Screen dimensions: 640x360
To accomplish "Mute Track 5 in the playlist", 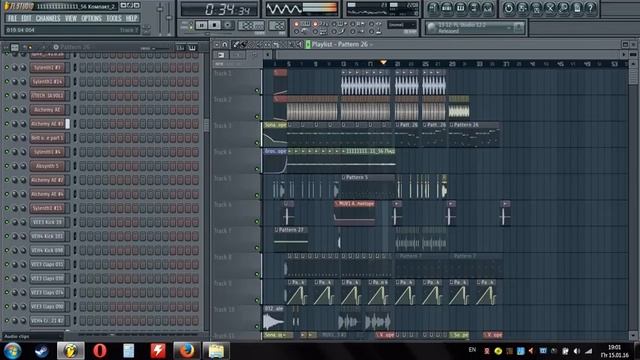I will (x=257, y=195).
